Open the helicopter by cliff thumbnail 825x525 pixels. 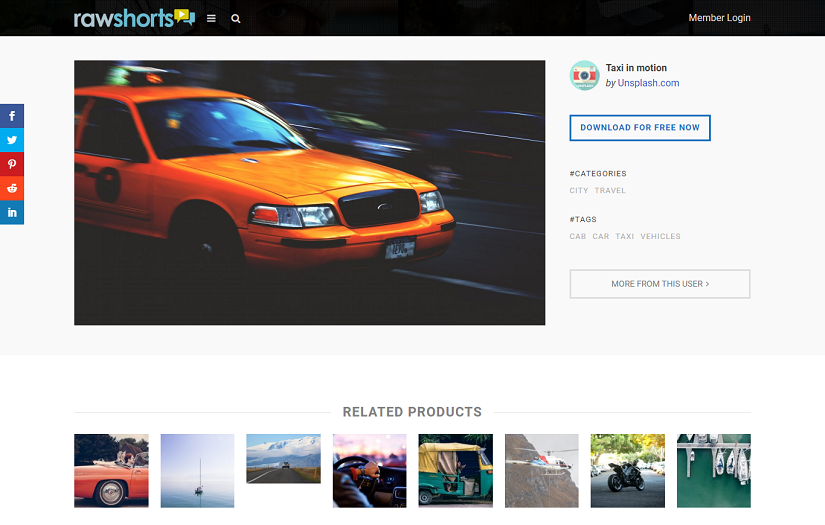[x=541, y=471]
